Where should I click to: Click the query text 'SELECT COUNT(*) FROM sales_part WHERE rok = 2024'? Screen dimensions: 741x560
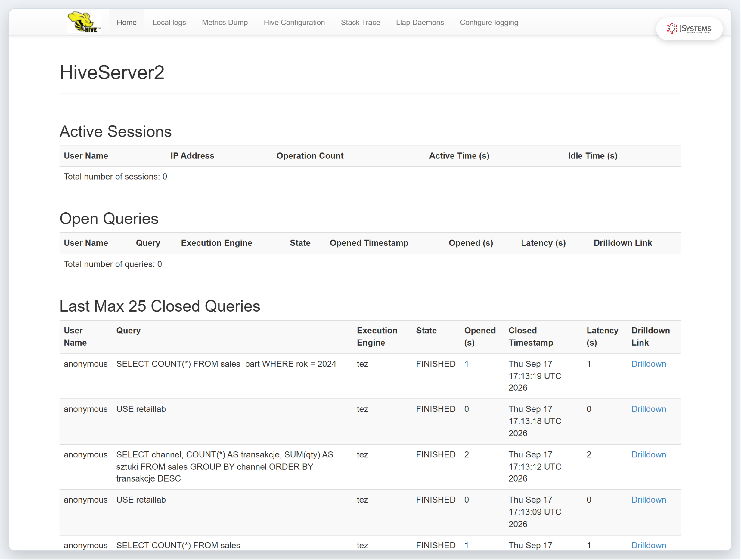(x=226, y=364)
